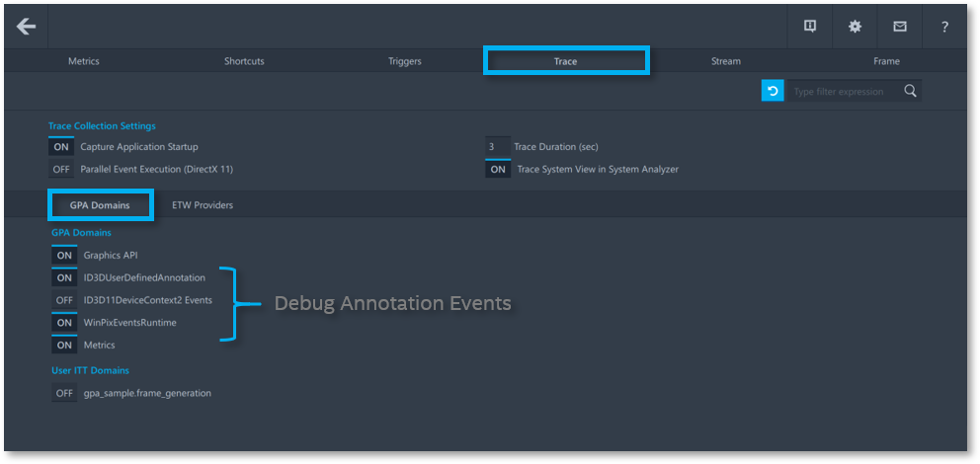Click the Trace Collection Settings heading
This screenshot has height=464, width=980.
[x=102, y=125]
